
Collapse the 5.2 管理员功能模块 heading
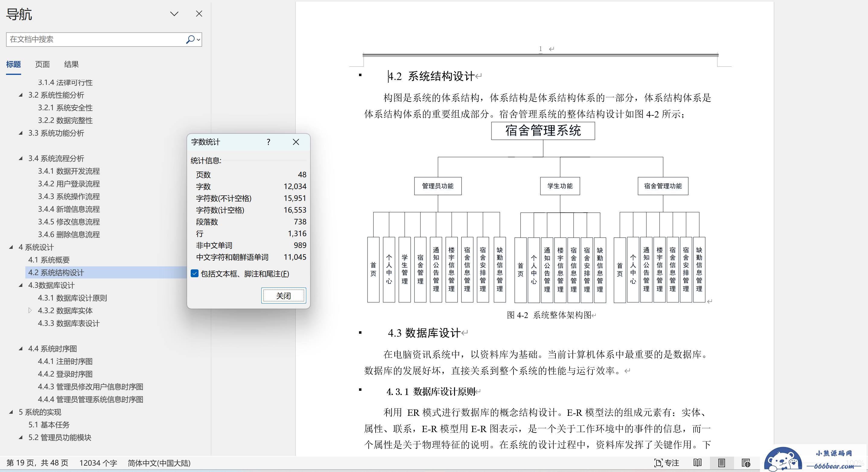click(x=21, y=438)
